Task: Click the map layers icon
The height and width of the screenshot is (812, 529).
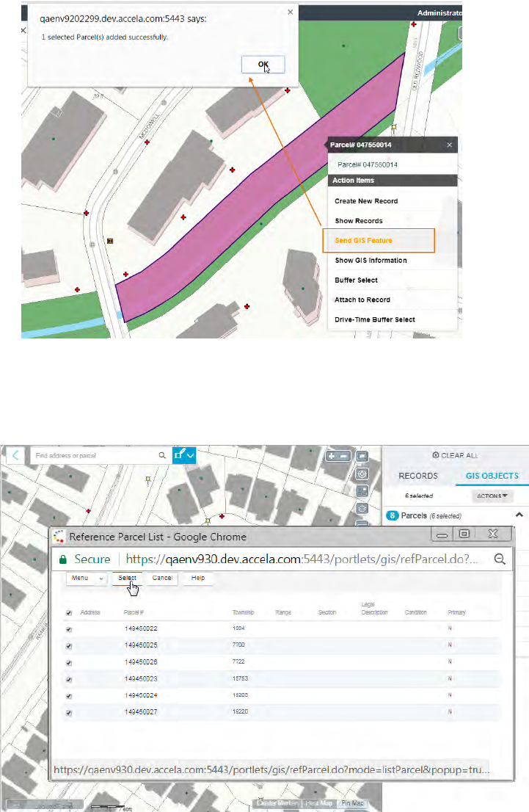Action: click(x=362, y=509)
